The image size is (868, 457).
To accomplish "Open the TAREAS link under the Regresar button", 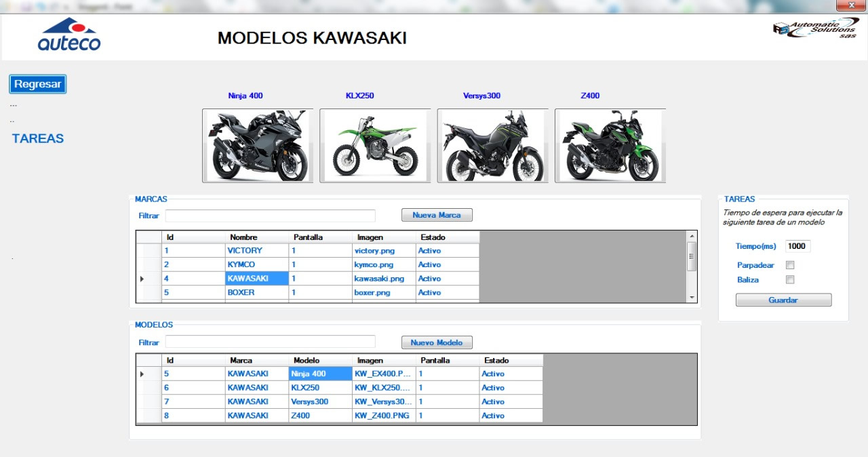I will pyautogui.click(x=38, y=138).
